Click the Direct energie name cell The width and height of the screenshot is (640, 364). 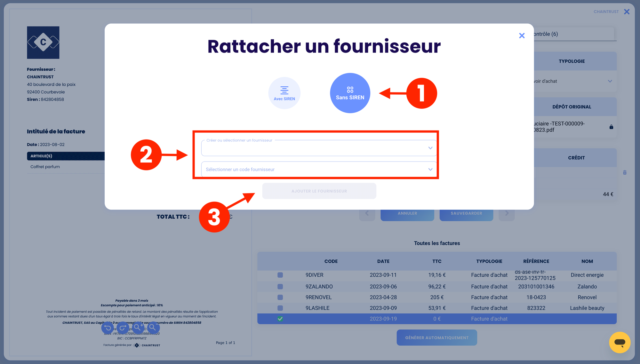coord(587,275)
